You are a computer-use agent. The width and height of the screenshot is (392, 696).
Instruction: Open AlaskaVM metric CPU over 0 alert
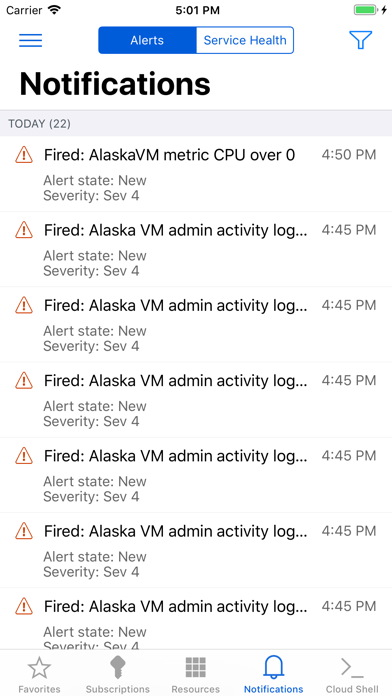click(x=196, y=174)
